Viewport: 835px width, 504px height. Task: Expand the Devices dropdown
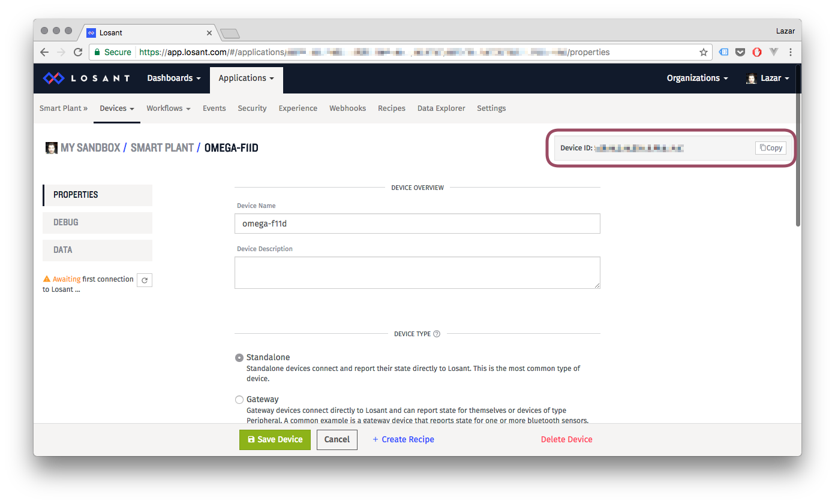coord(117,108)
